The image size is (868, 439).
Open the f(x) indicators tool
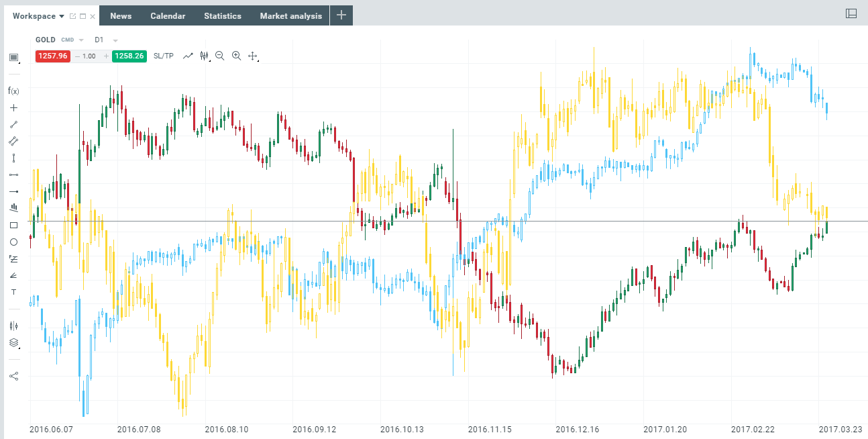pyautogui.click(x=13, y=91)
